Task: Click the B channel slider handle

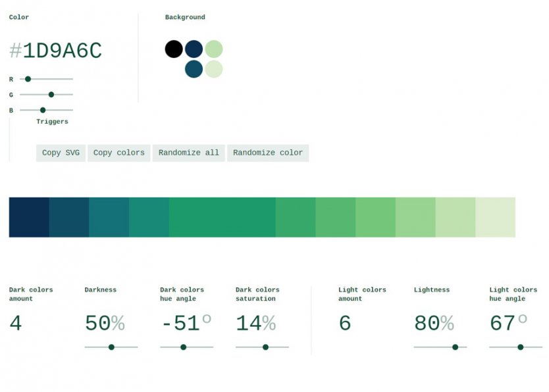Action: 42,110
